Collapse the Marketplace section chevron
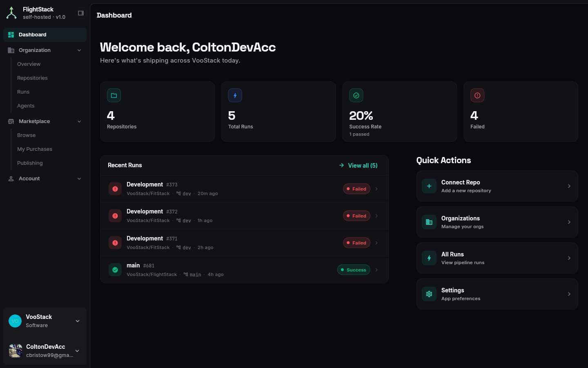The height and width of the screenshot is (368, 588). (79, 121)
